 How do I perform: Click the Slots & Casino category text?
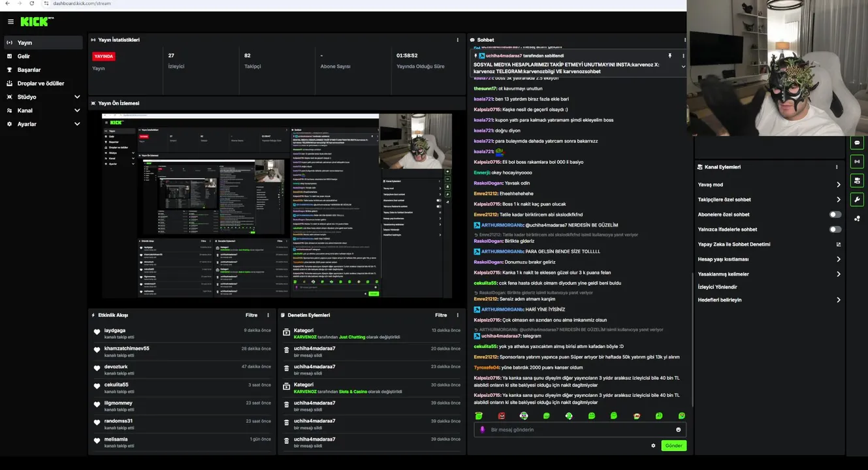353,392
